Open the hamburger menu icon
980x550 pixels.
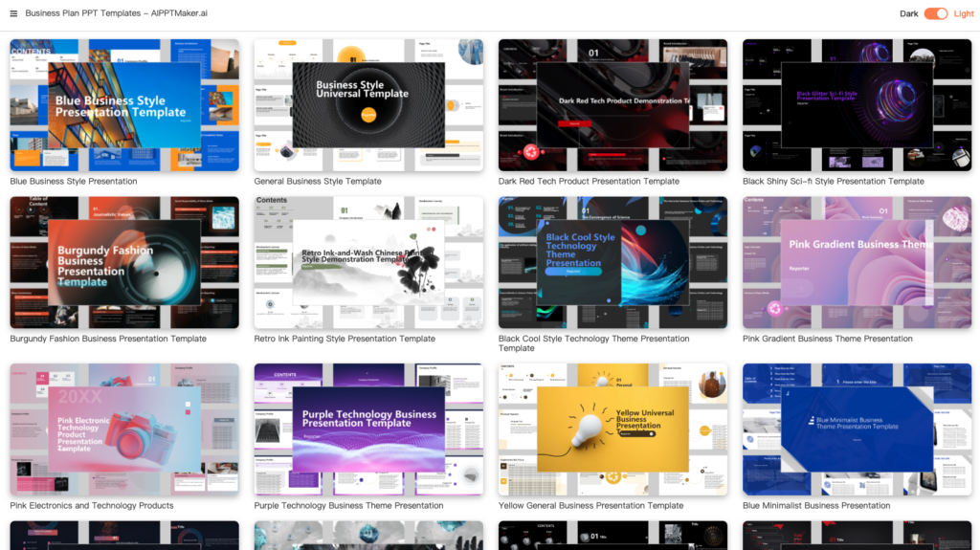pos(13,13)
